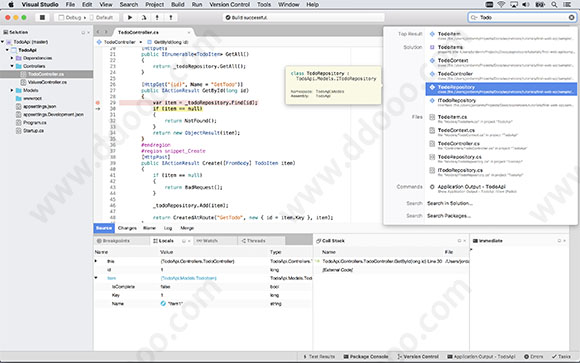Screen dimensions: 580x363
Task: Click the Stop debugging button
Action: tap(42, 17)
